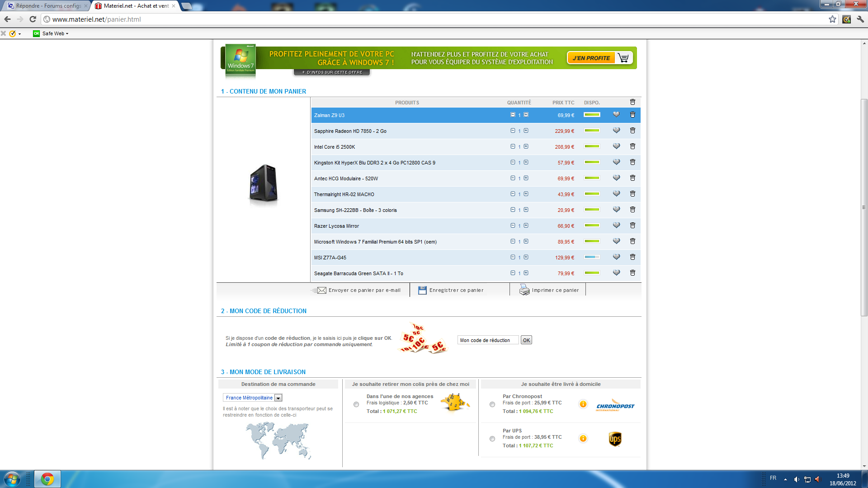The image size is (868, 488).
Task: Select pickup at agency radio button
Action: [x=356, y=404]
